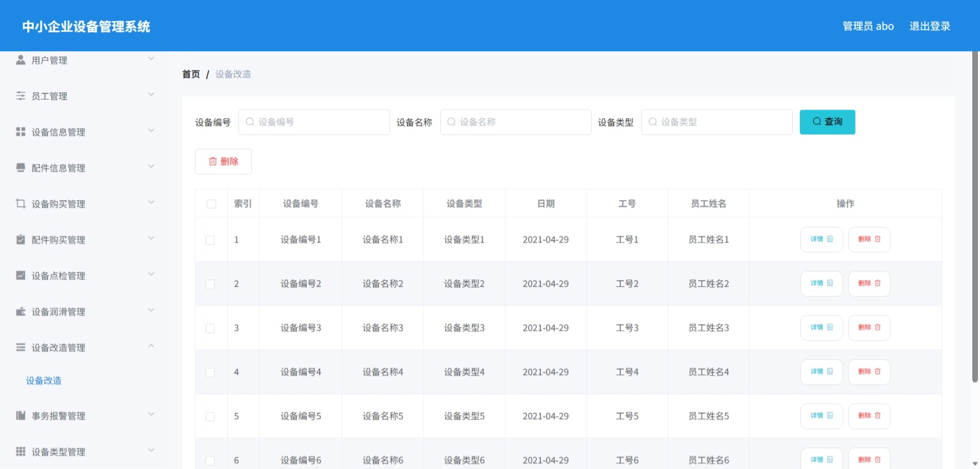Click the clipboard icon beside 配件购买管理
The width and height of the screenshot is (980, 469).
[21, 240]
